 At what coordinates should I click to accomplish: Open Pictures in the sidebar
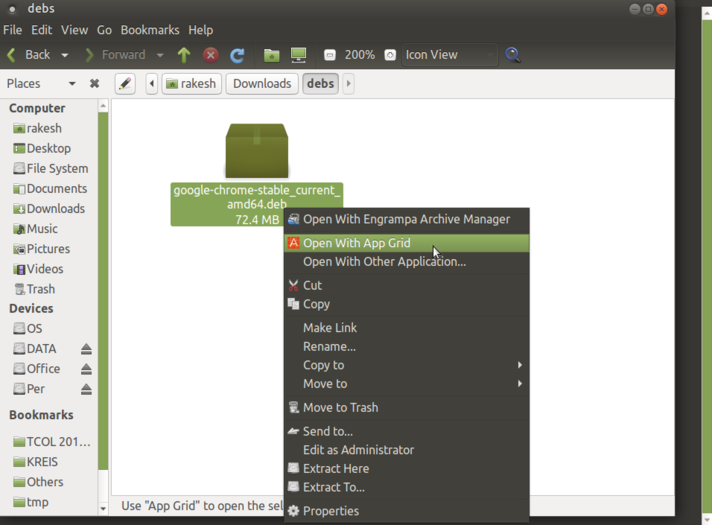(41, 249)
